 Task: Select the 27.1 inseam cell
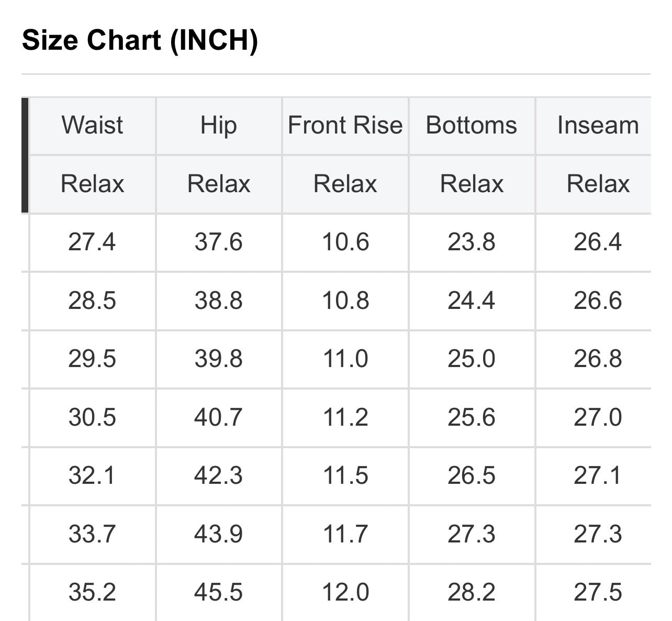pos(598,475)
